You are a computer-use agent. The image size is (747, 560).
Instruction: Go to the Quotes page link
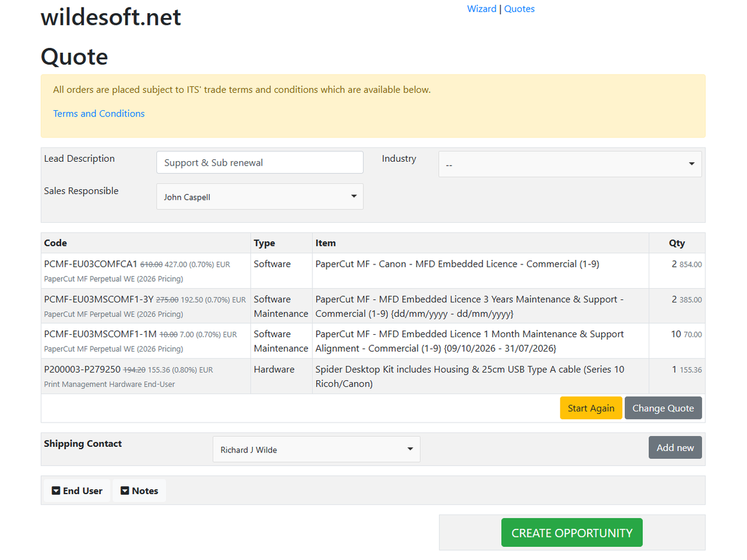tap(519, 9)
